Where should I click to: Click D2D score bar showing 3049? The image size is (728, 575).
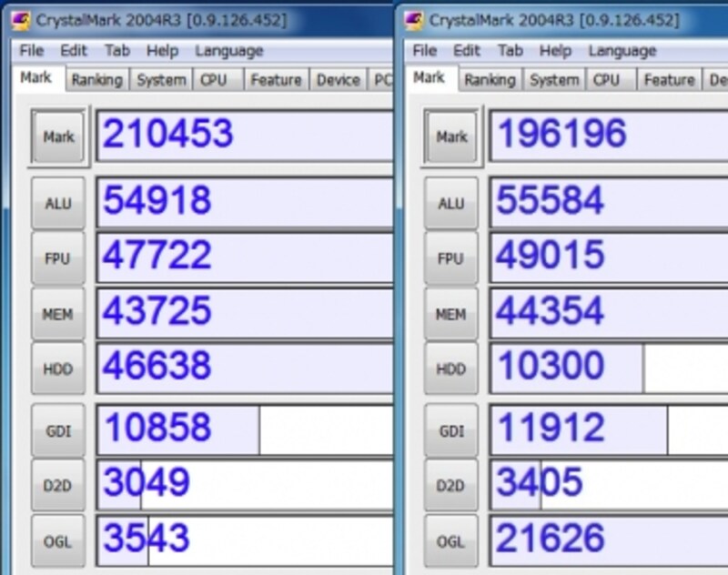coord(245,485)
